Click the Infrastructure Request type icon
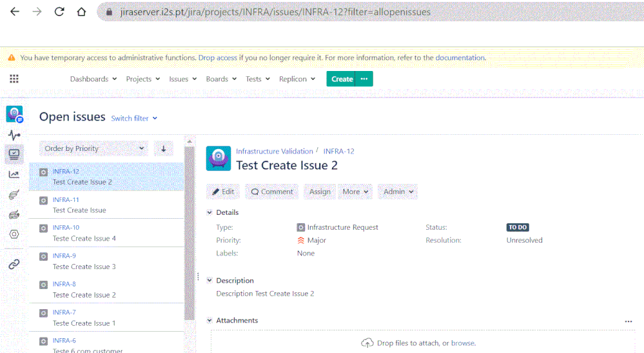The image size is (644, 353). coord(300,227)
